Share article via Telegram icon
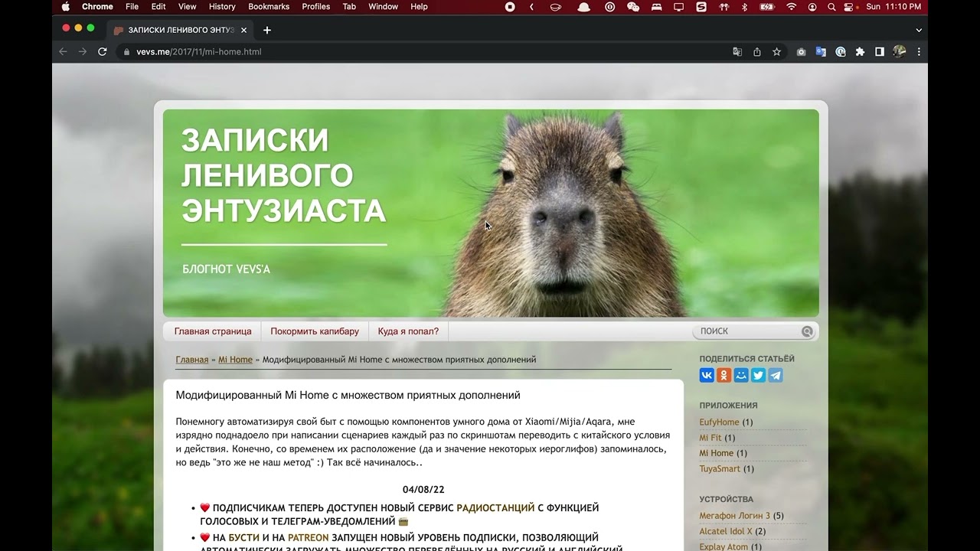Image resolution: width=980 pixels, height=551 pixels. pos(776,375)
